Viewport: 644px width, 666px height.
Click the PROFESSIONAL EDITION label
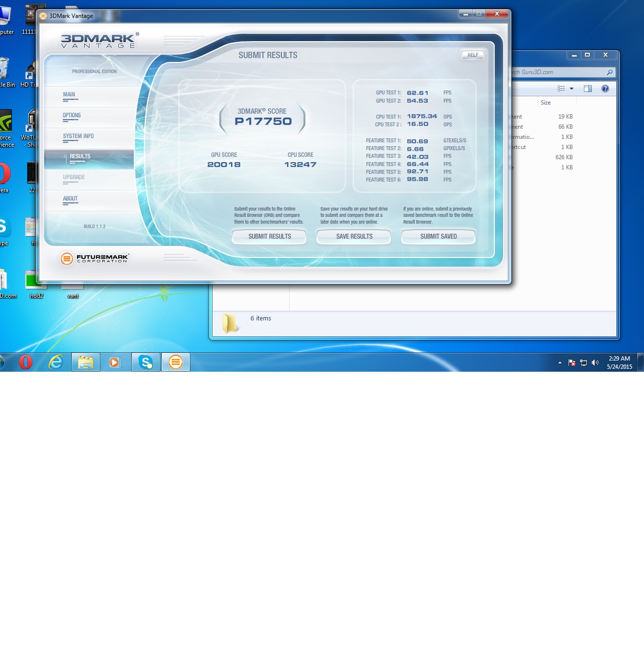click(94, 72)
